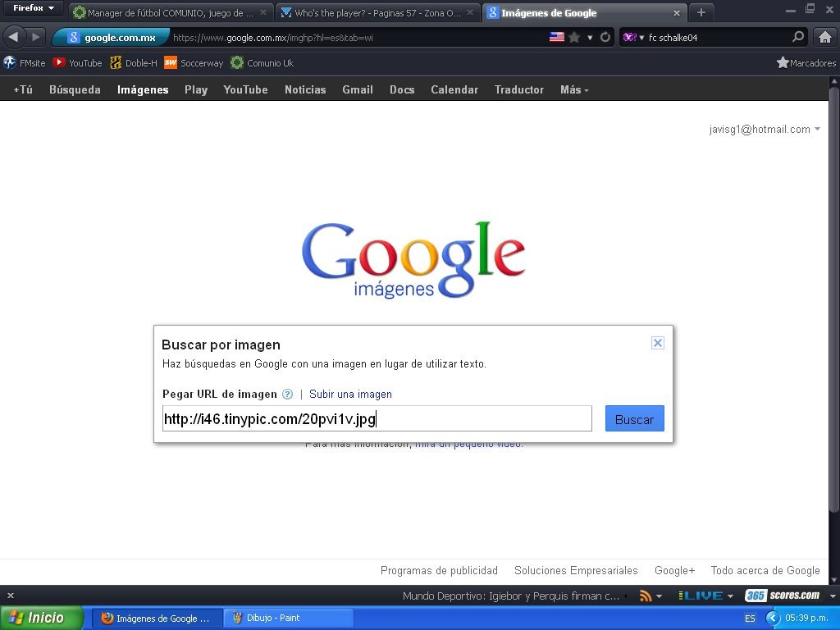
Task: Bookmark this page with the star icon
Action: click(x=574, y=37)
